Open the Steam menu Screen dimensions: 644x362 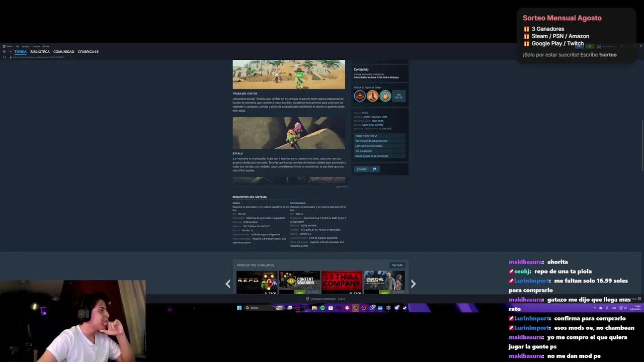8,46
